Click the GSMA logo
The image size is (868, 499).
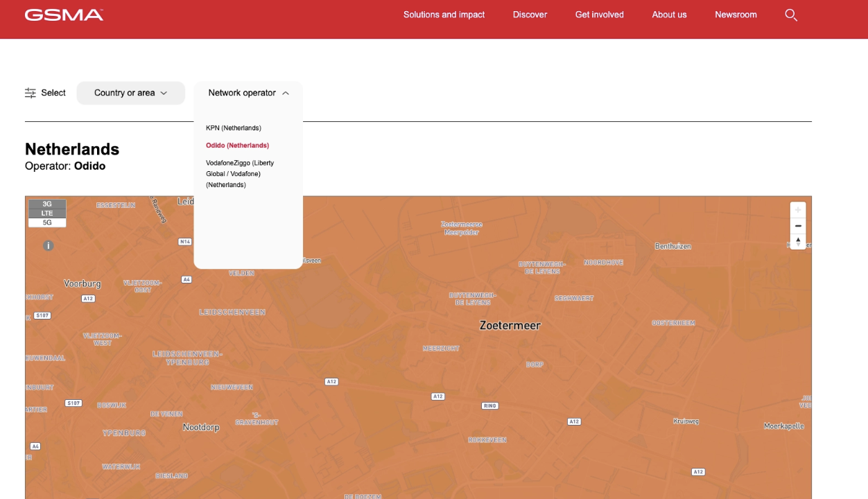[64, 15]
